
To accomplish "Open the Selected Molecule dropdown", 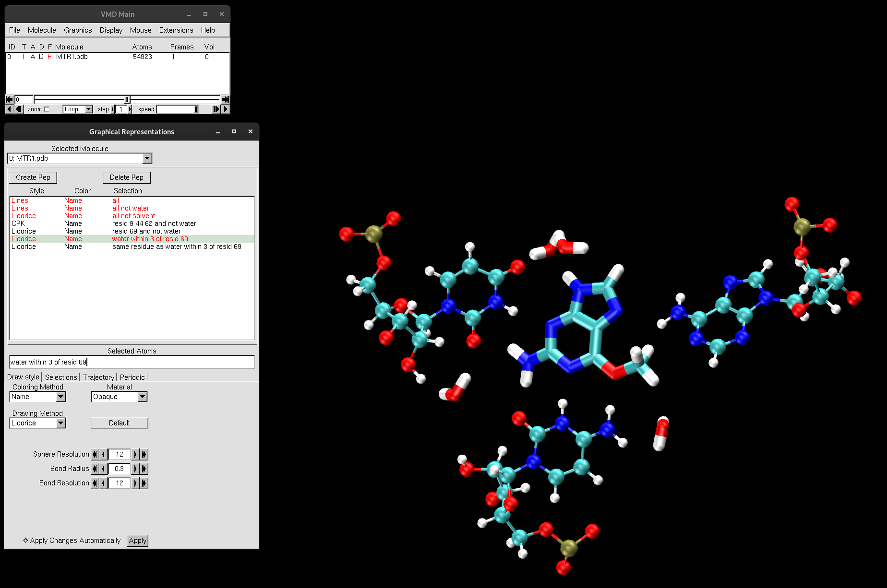I will [147, 158].
